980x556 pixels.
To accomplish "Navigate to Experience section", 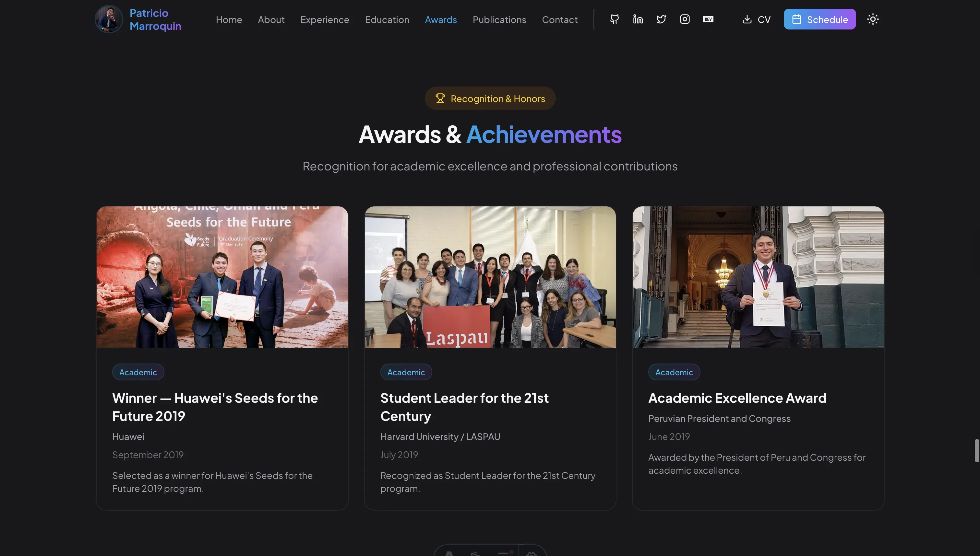I will pos(324,19).
